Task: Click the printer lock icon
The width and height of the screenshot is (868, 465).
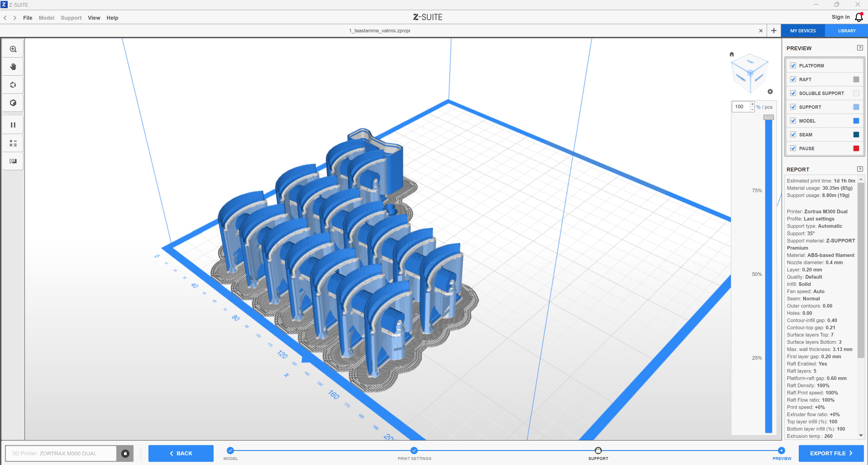Action: pos(125,453)
